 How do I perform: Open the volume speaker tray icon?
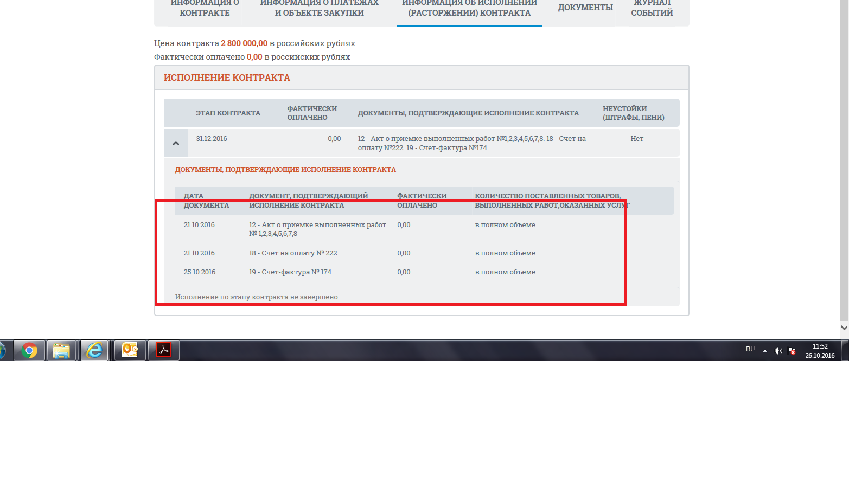click(x=778, y=351)
